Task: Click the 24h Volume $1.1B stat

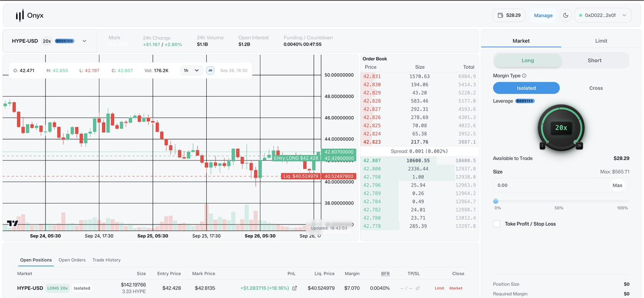Action: pos(202,45)
